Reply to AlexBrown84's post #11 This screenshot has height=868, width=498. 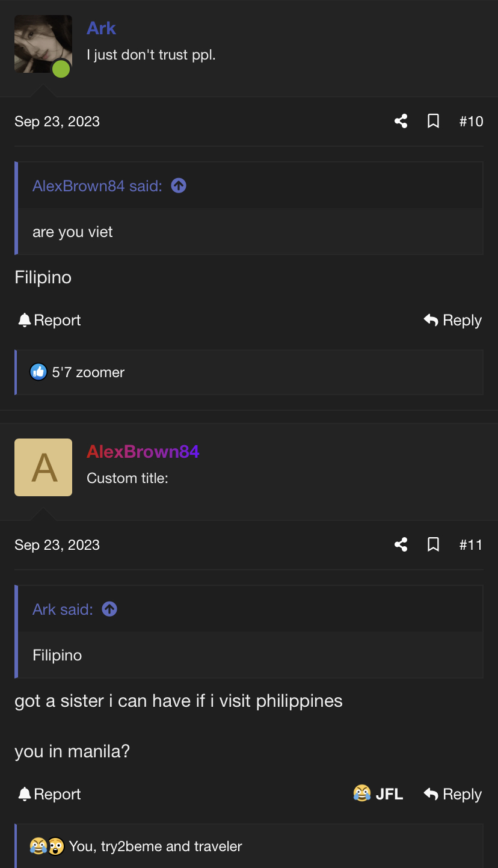453,794
